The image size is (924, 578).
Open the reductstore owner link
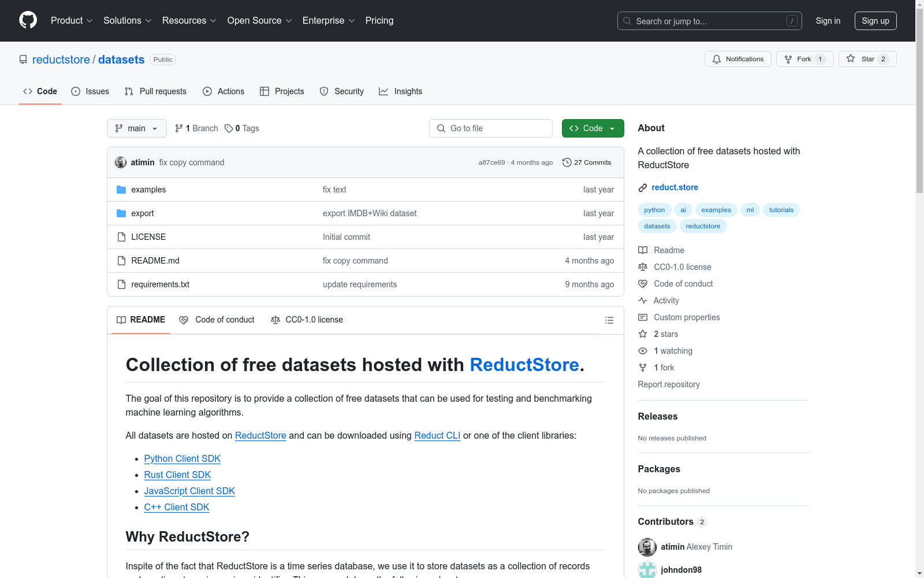coord(61,60)
